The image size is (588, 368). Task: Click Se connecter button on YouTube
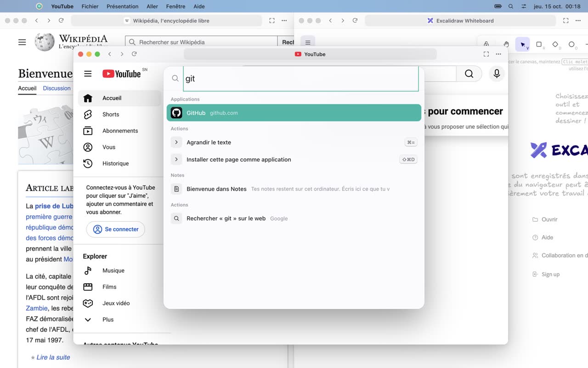click(116, 229)
